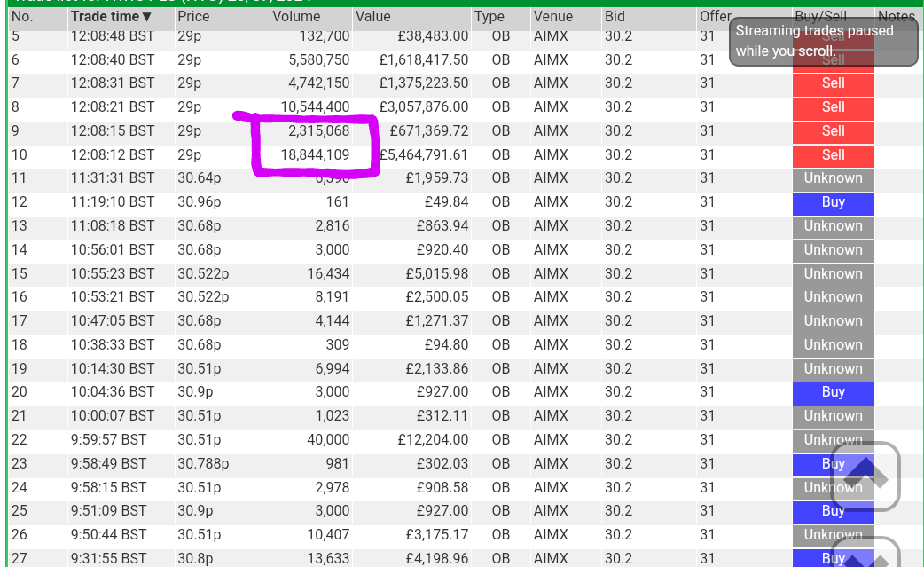The image size is (924, 567).
Task: Click the value £2,500.05
Action: coord(437,297)
